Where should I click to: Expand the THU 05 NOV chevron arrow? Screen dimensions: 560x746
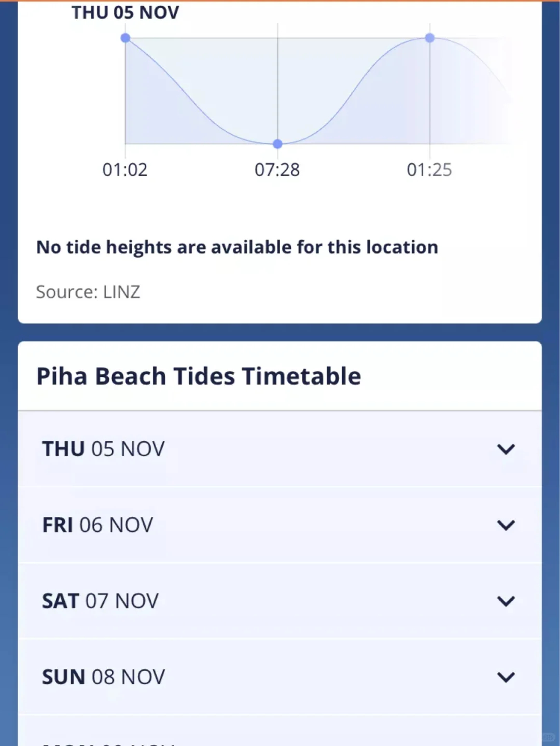coord(506,449)
